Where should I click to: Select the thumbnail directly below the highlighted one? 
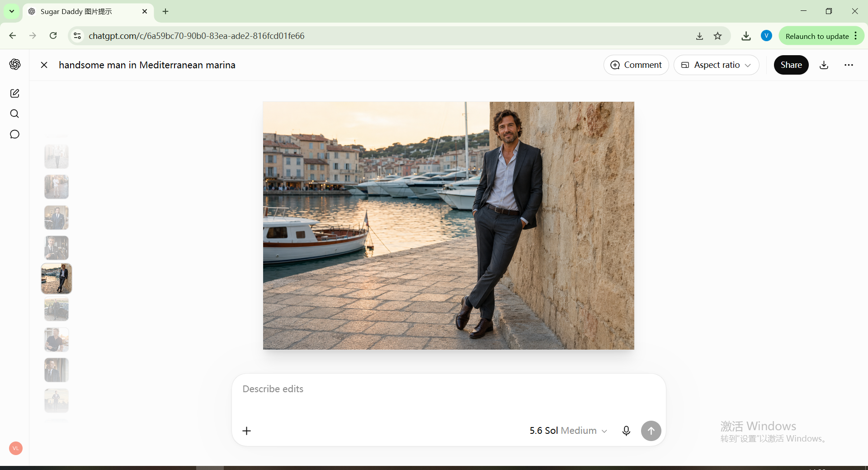57,309
